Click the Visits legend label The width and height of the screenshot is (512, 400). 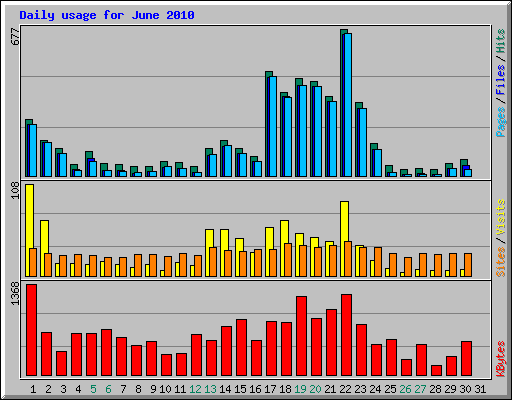501,217
